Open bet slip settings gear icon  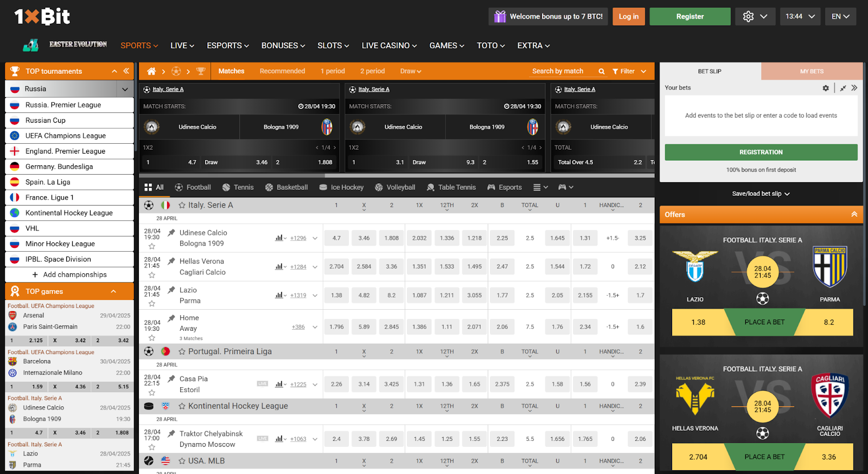(x=826, y=88)
